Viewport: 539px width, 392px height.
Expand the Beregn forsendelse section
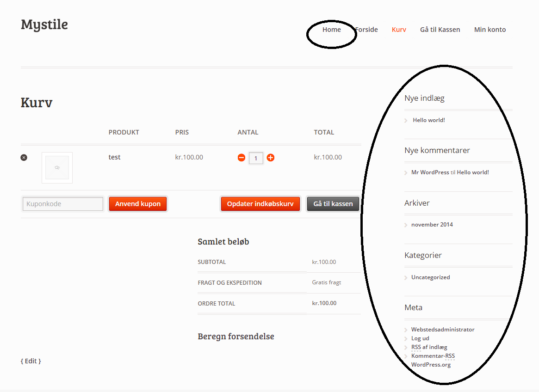click(236, 337)
